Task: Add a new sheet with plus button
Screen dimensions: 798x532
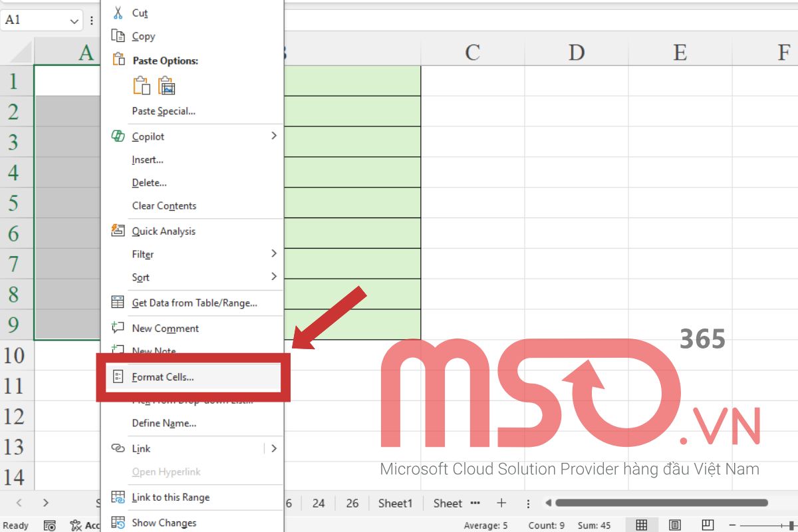Action: click(501, 503)
